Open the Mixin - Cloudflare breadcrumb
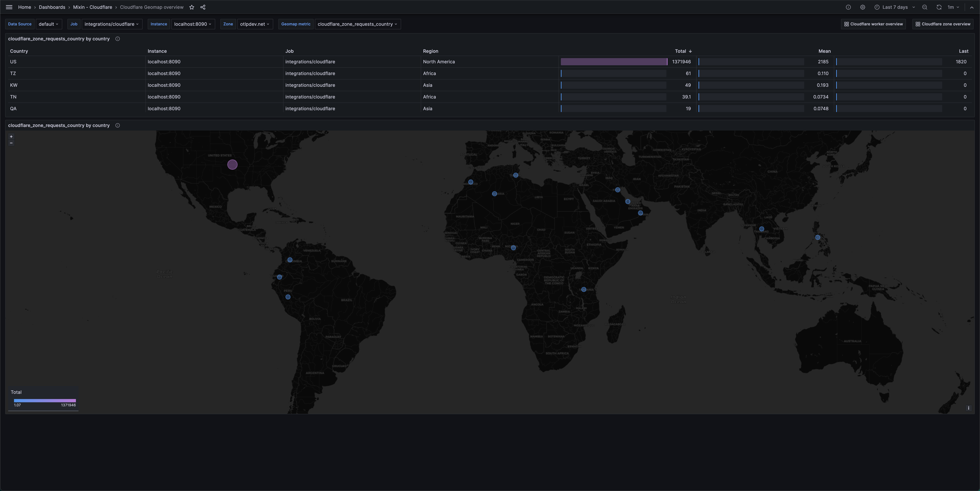The height and width of the screenshot is (491, 980). pyautogui.click(x=93, y=7)
